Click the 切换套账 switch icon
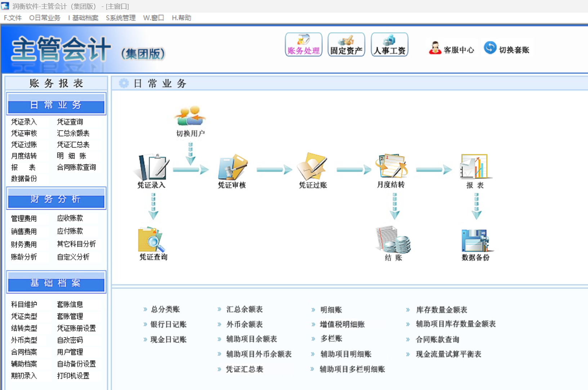 (x=490, y=48)
